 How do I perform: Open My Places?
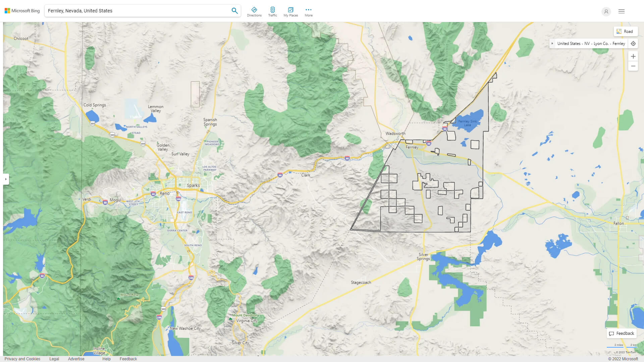click(x=290, y=11)
